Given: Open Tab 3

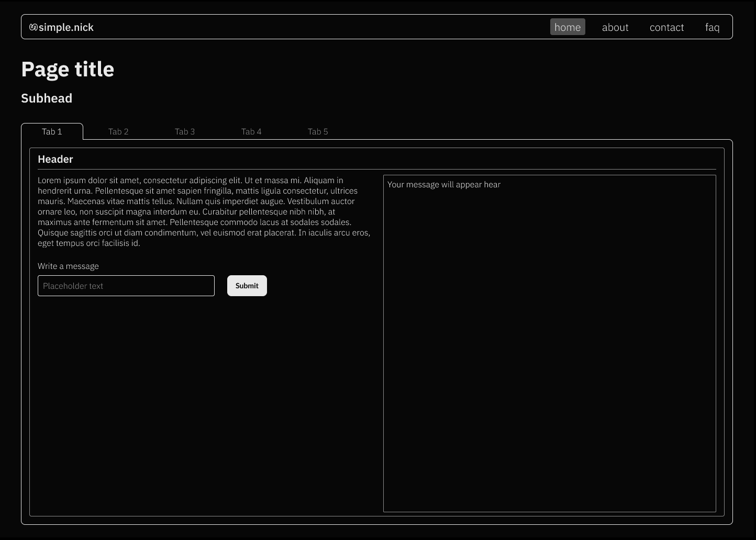Looking at the screenshot, I should [x=185, y=131].
